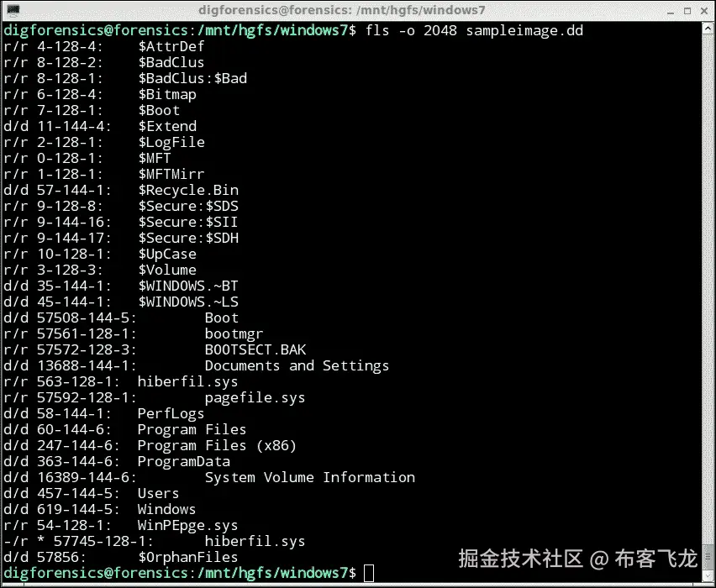The image size is (716, 588).
Task: Click the cursor at the bottom prompt
Action: point(369,574)
